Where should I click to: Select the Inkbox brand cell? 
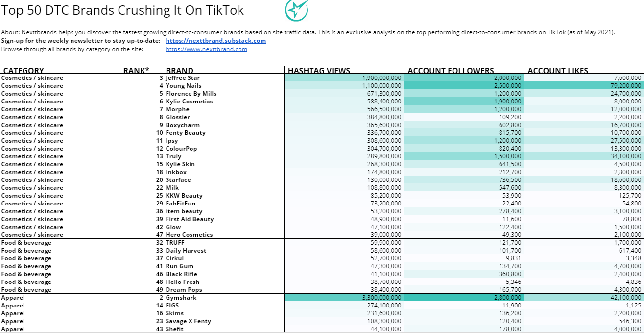176,172
